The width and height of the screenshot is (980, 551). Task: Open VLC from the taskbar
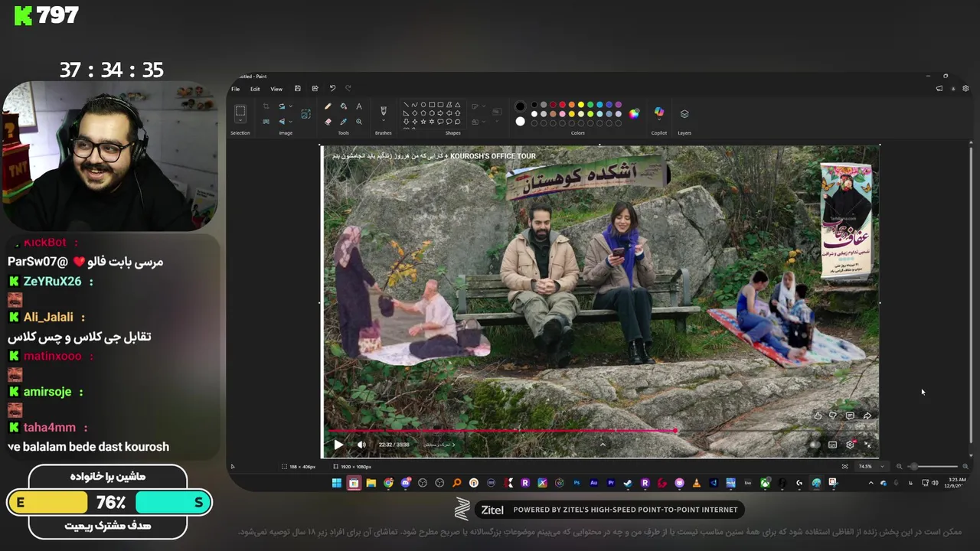point(697,483)
